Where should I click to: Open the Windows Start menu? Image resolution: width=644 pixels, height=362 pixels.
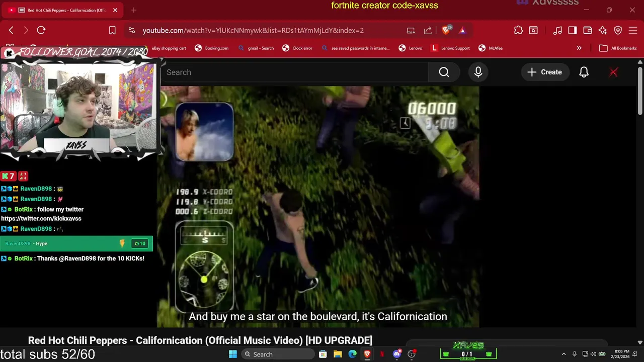[x=233, y=354]
